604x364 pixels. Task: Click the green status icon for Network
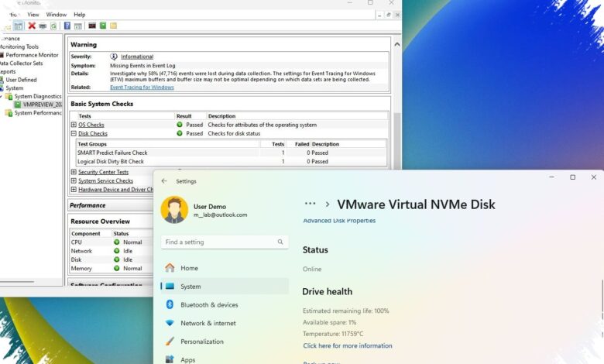point(117,251)
